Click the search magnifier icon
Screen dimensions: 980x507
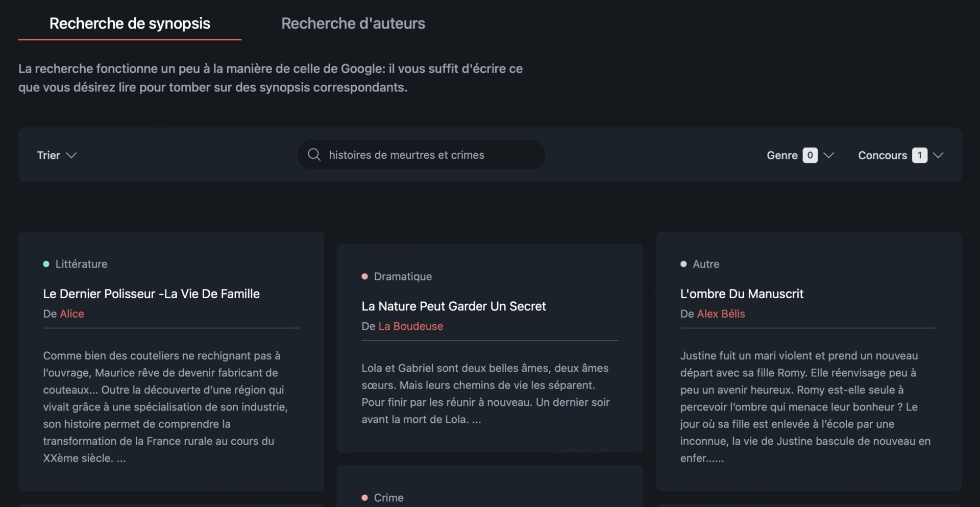pyautogui.click(x=313, y=155)
